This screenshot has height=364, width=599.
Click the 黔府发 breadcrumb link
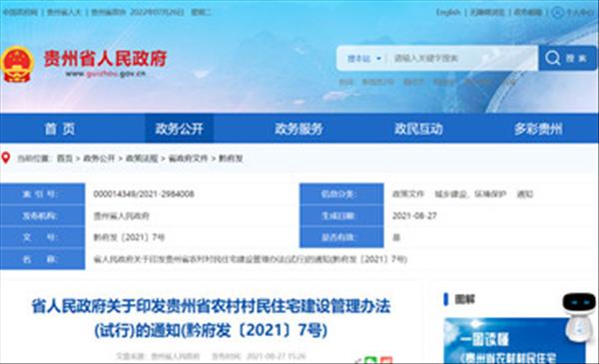click(231, 158)
